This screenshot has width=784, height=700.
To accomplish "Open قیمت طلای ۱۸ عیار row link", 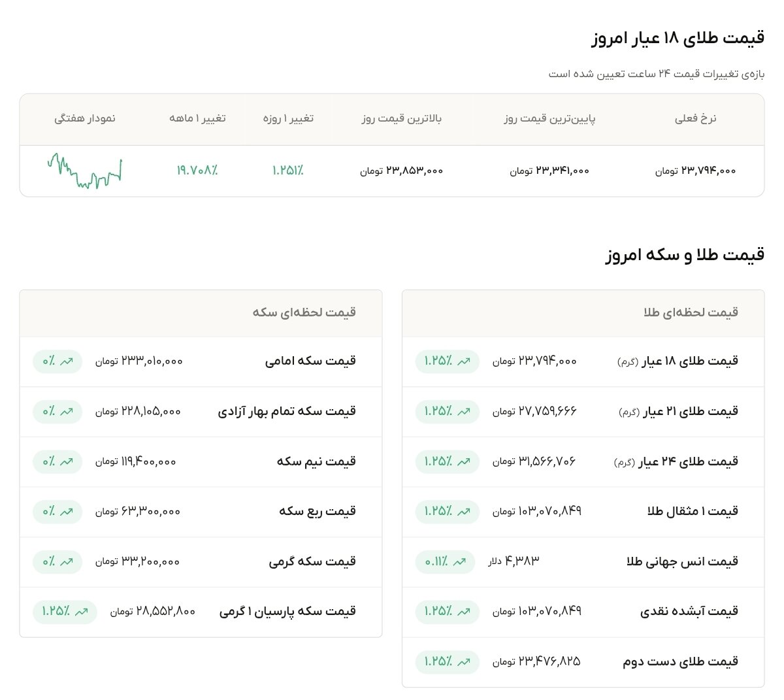I will click(678, 361).
